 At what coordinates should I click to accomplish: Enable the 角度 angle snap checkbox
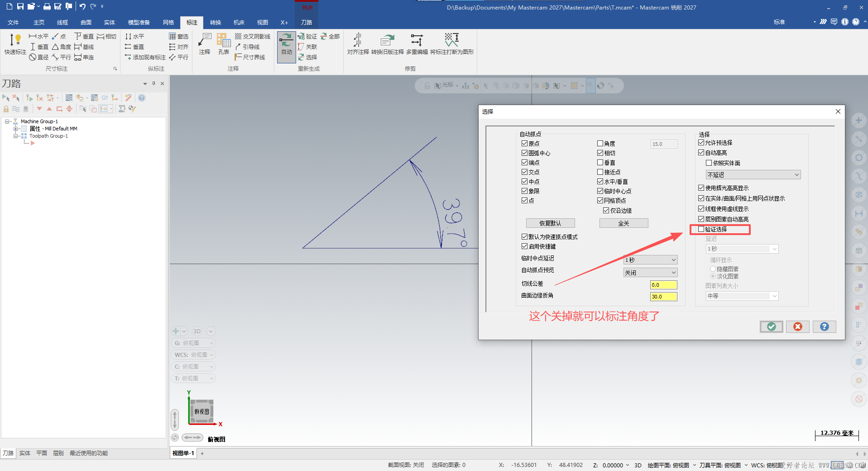click(x=600, y=143)
